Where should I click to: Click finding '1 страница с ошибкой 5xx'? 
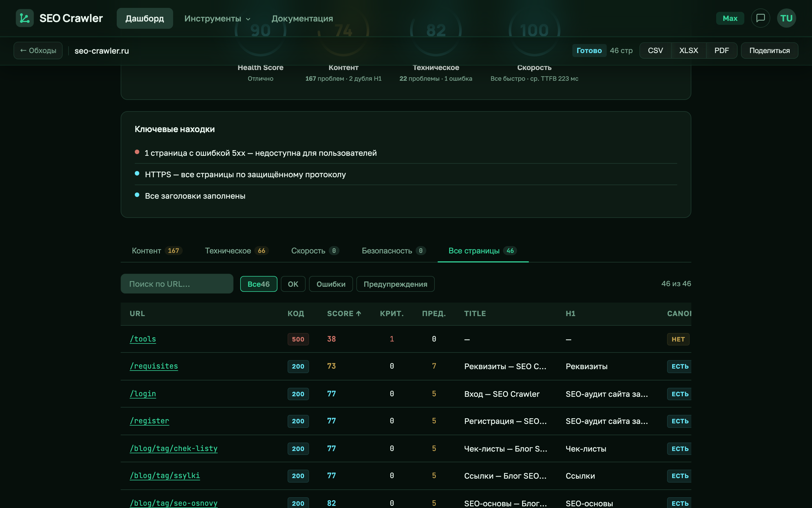click(261, 153)
